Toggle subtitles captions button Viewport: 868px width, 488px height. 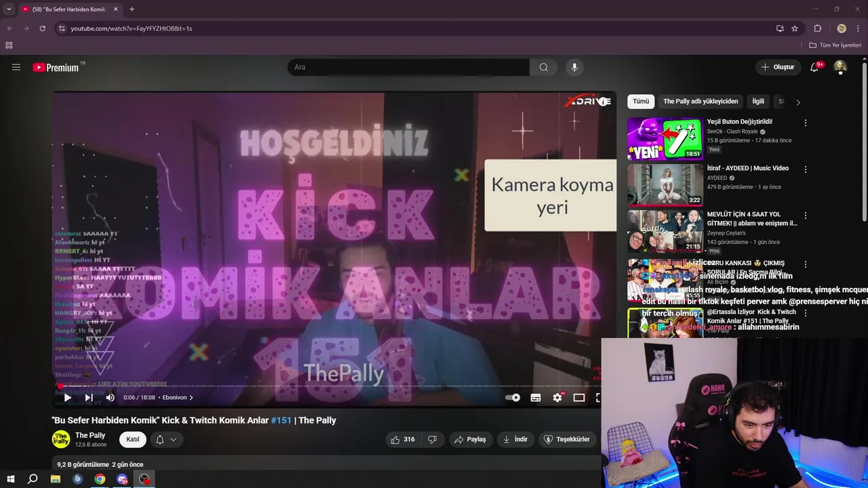(536, 398)
